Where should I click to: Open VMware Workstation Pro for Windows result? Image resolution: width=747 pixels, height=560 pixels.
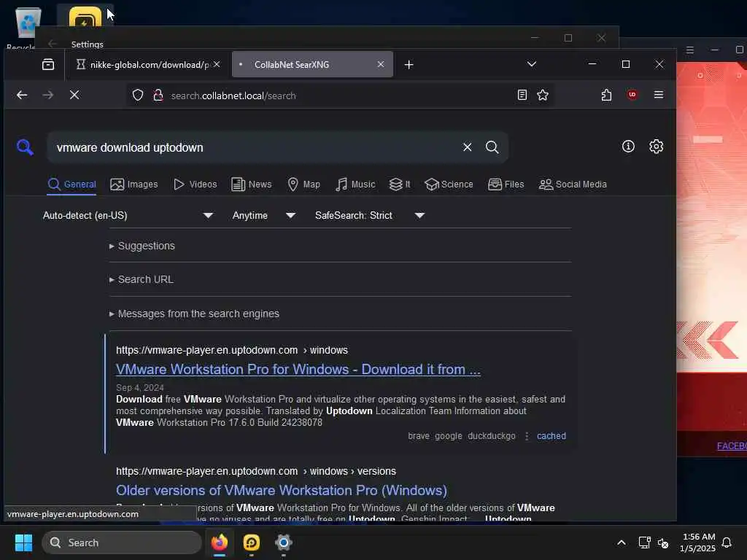(298, 370)
